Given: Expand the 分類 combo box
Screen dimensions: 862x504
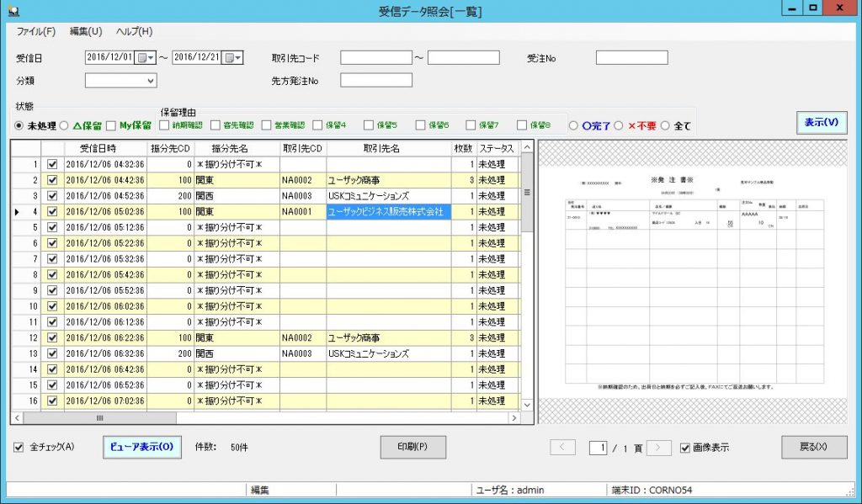Looking at the screenshot, I should point(151,81).
